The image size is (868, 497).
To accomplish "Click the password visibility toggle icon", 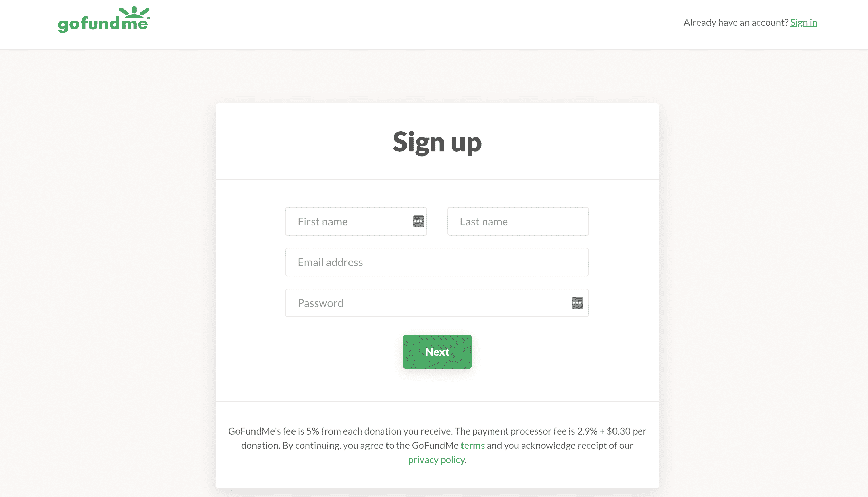I will [577, 302].
